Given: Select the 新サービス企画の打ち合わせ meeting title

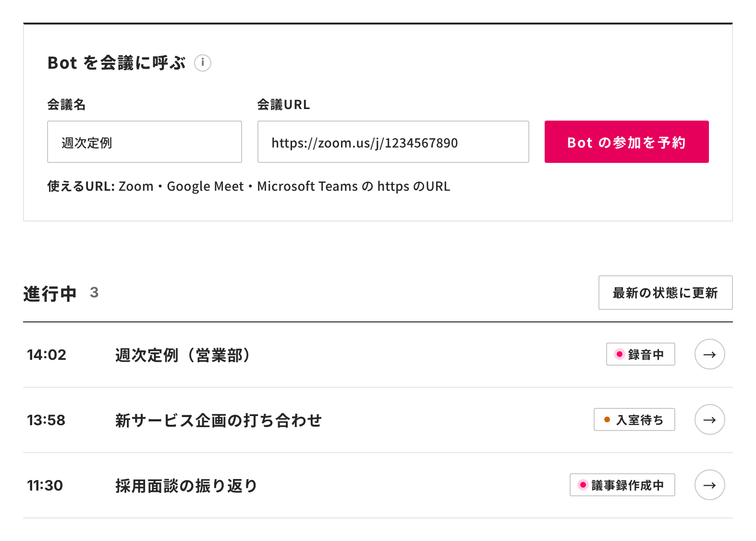Looking at the screenshot, I should 219,420.
